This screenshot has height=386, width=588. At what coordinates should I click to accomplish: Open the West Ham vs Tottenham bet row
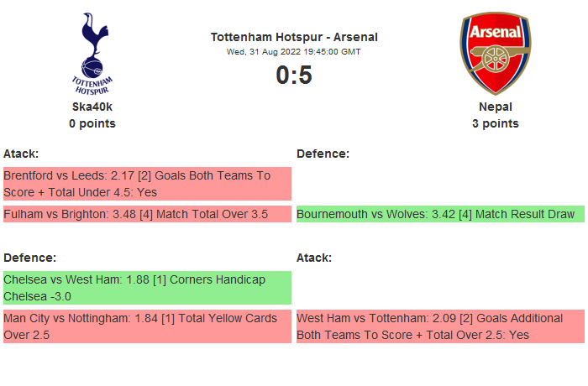click(x=440, y=326)
